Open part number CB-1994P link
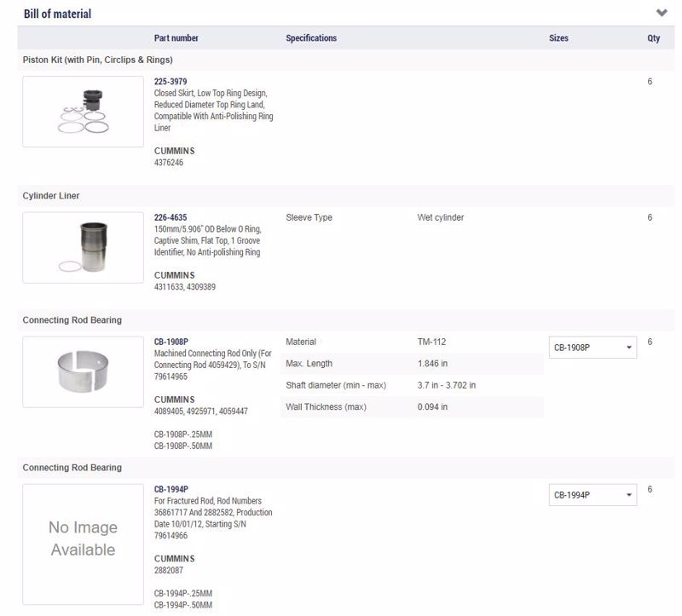 point(171,489)
